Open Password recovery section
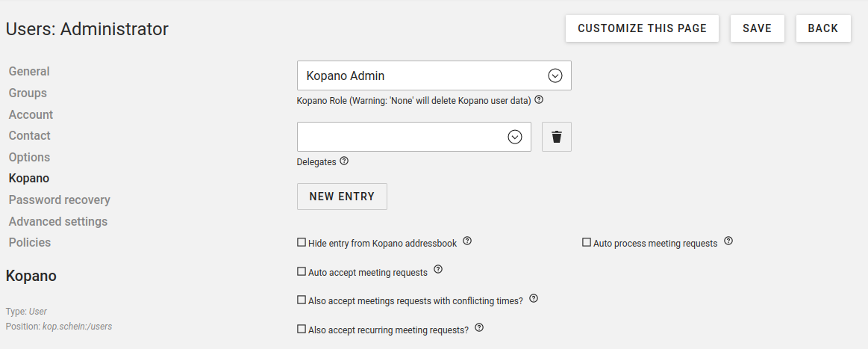The width and height of the screenshot is (868, 349). click(59, 200)
